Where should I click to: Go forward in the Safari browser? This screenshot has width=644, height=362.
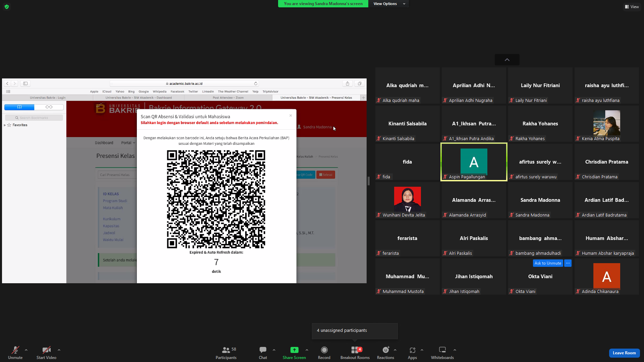(x=14, y=83)
